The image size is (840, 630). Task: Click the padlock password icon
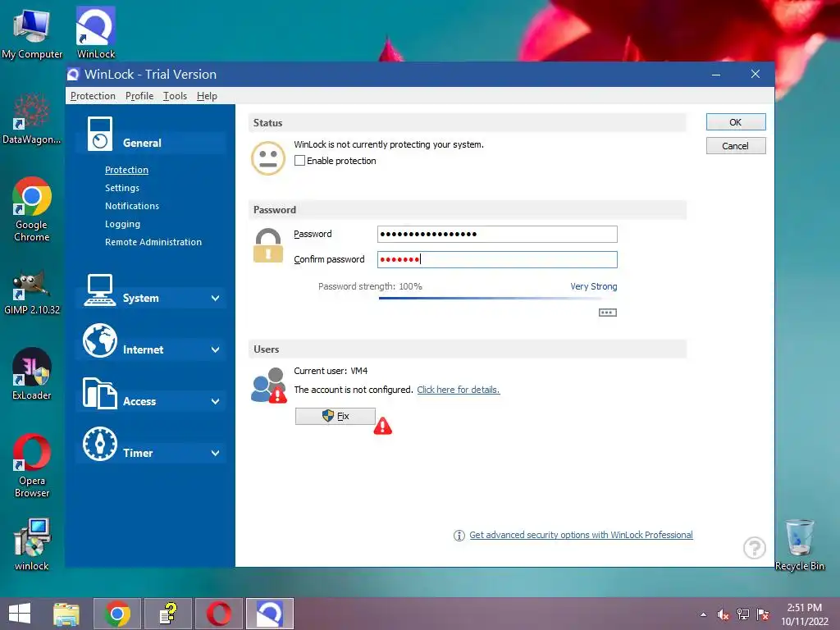point(268,245)
